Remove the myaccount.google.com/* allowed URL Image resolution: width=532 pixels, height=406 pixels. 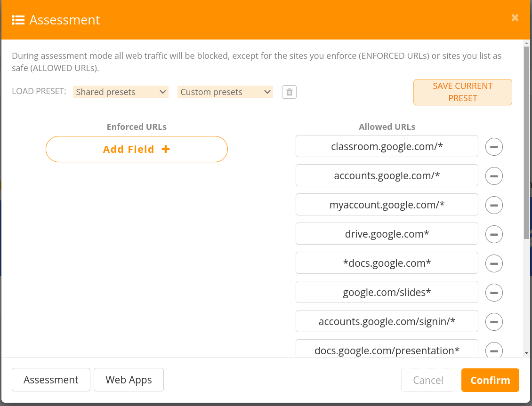click(494, 205)
